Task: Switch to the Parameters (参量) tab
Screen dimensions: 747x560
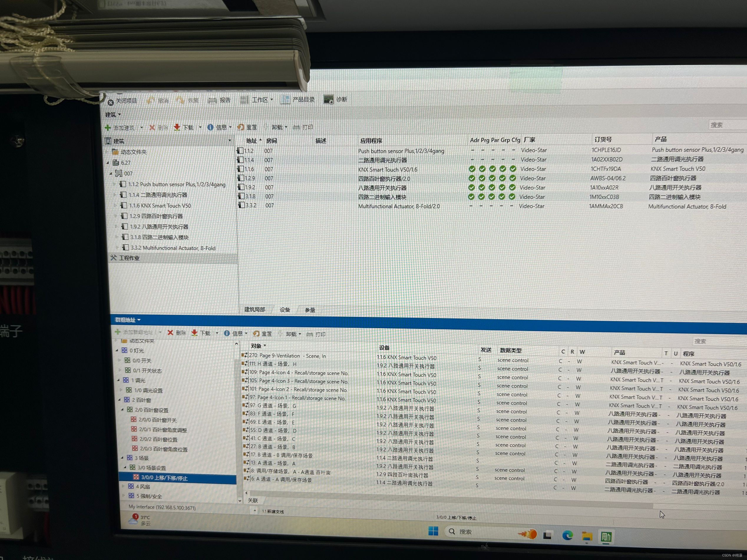Action: tap(310, 310)
